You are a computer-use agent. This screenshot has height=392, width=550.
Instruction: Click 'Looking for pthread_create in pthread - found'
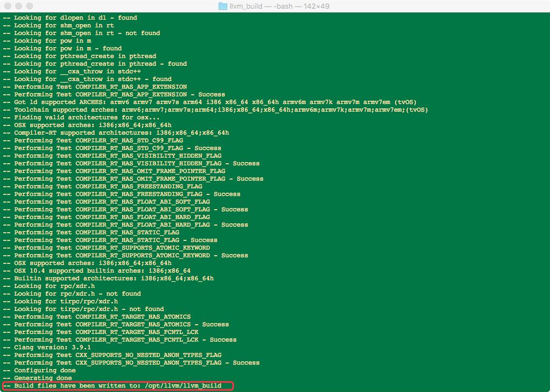click(x=95, y=64)
